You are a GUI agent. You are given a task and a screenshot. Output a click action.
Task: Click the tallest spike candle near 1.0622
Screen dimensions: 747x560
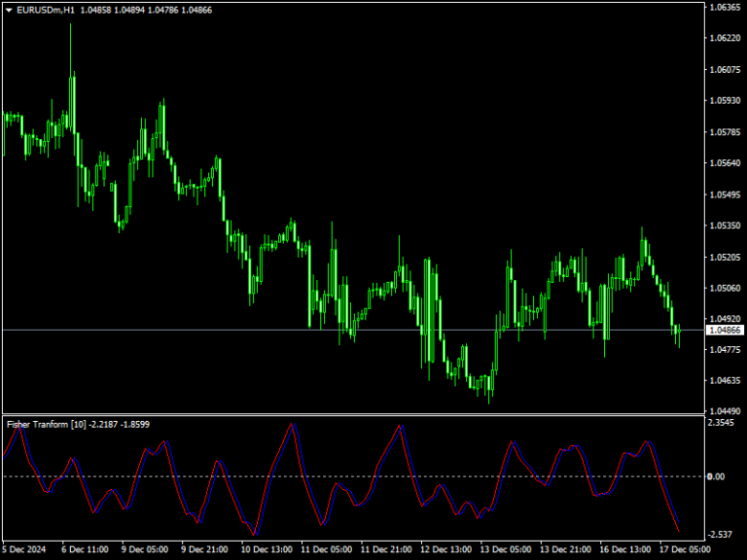tap(70, 79)
